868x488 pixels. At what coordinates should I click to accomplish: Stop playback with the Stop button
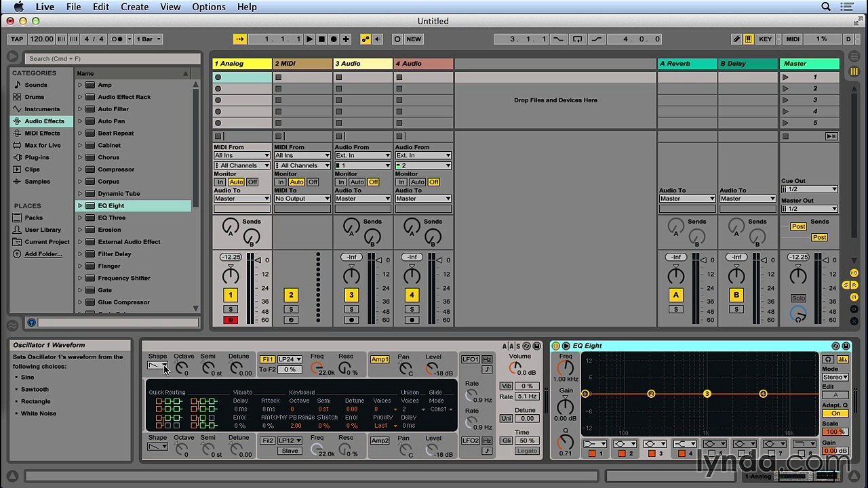pyautogui.click(x=321, y=39)
